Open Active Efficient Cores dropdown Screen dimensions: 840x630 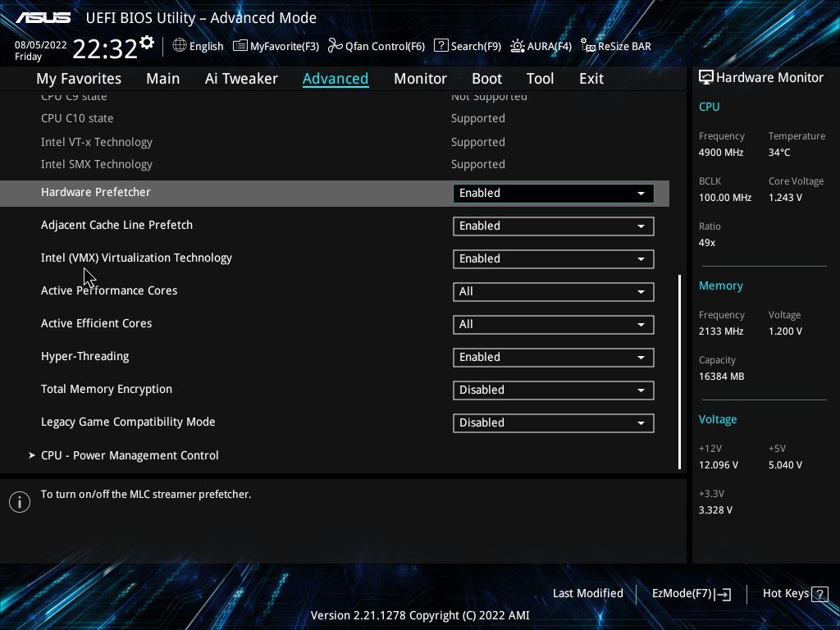pyautogui.click(x=554, y=325)
